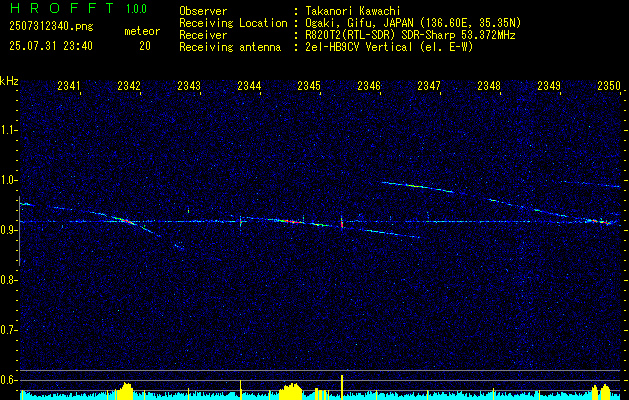
Task: Click the date stamp 25.07.31 23:40
Action: (51, 46)
